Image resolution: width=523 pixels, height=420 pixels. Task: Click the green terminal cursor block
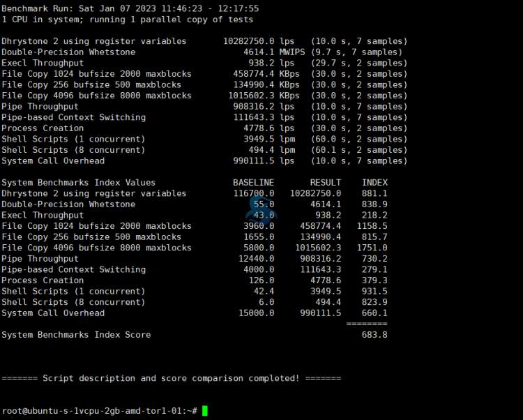point(205,411)
